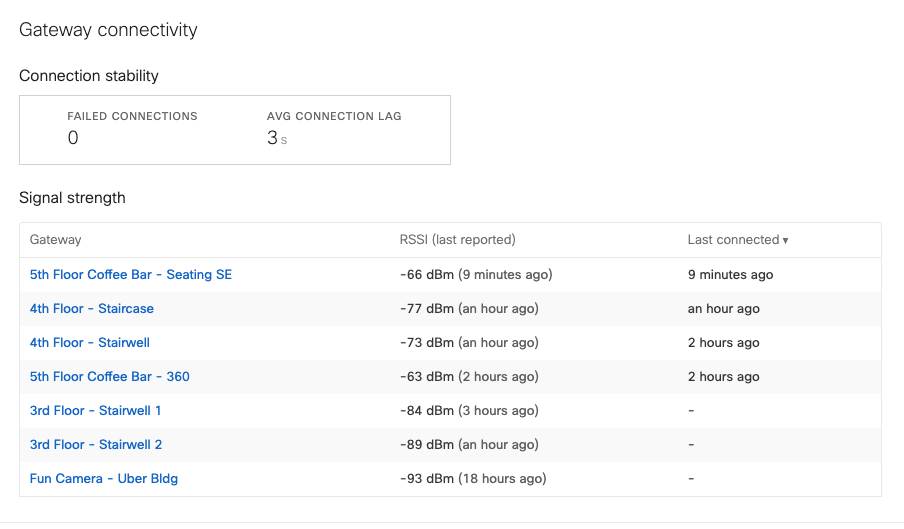Click the Failed Connections count of 0
This screenshot has height=529, width=904.
coord(73,138)
